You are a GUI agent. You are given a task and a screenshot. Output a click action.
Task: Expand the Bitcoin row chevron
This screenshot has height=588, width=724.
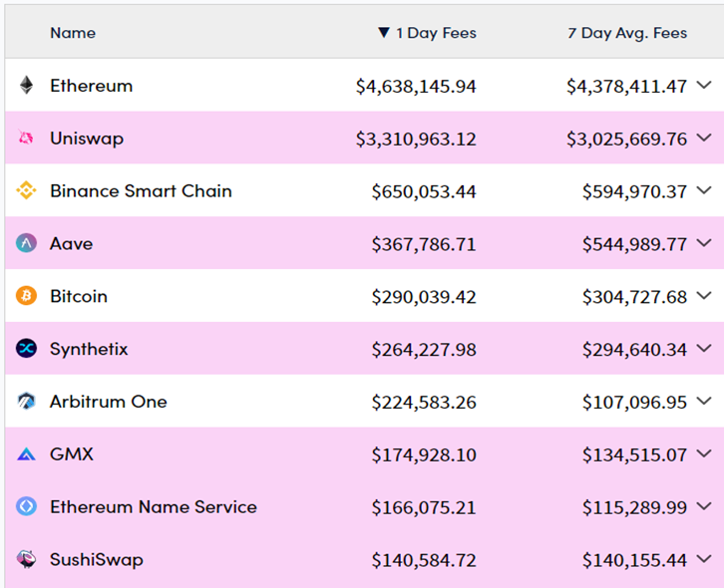704,295
